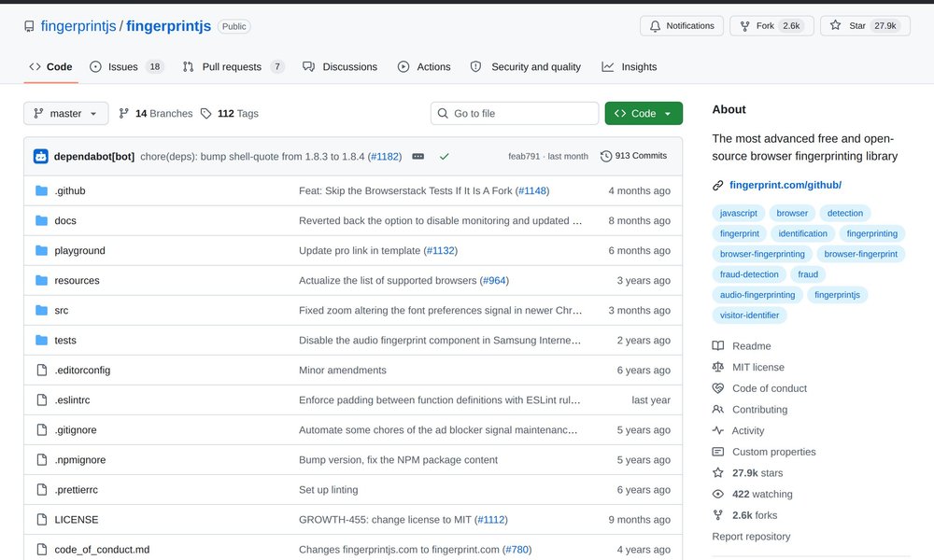
Task: Click the dependabot avatar icon
Action: [40, 157]
